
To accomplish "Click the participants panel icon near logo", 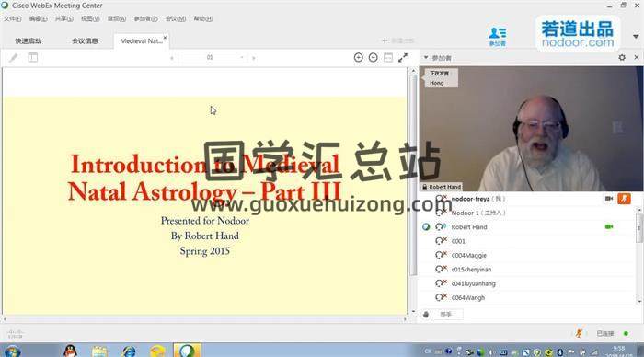I will coord(498,36).
